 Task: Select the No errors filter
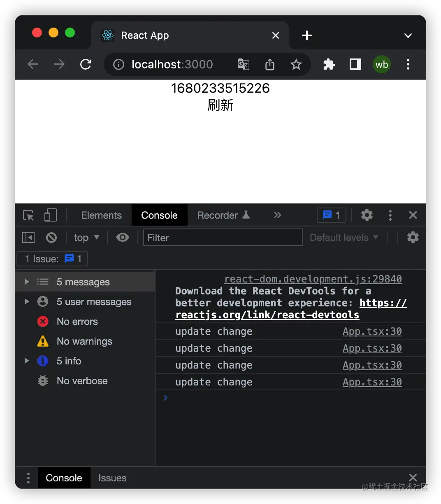pos(85,322)
